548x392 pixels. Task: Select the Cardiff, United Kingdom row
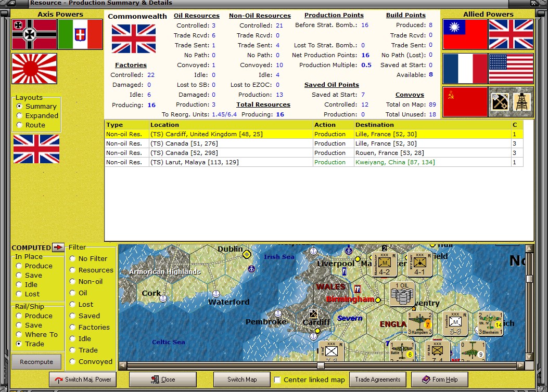[314, 134]
